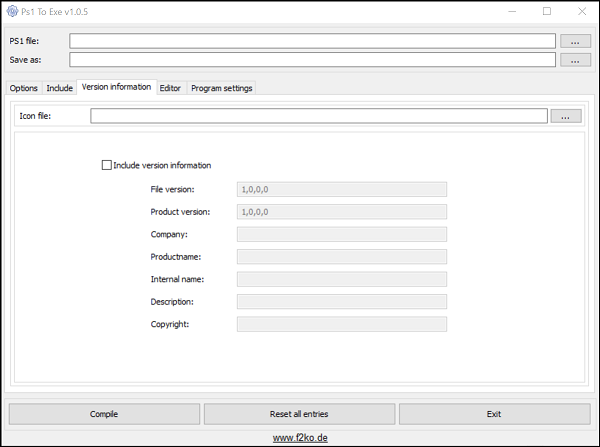The height and width of the screenshot is (447, 600).
Task: Click the File version field
Action: (342, 189)
